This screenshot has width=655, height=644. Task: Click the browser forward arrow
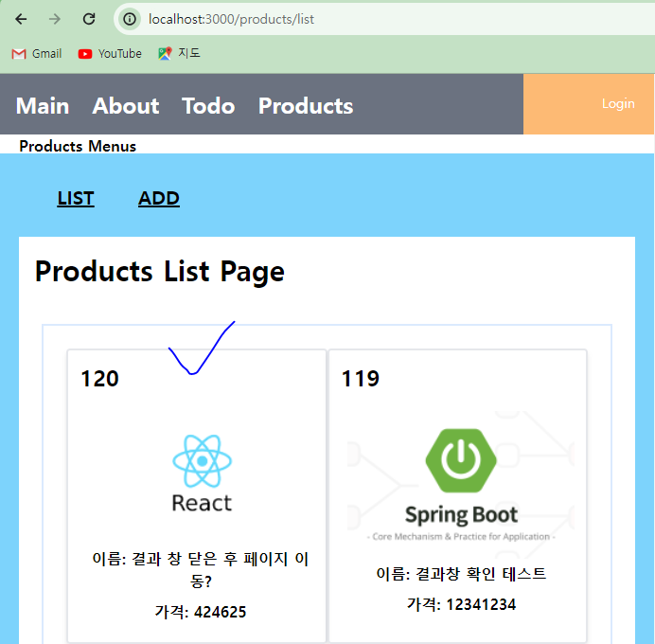(x=55, y=19)
